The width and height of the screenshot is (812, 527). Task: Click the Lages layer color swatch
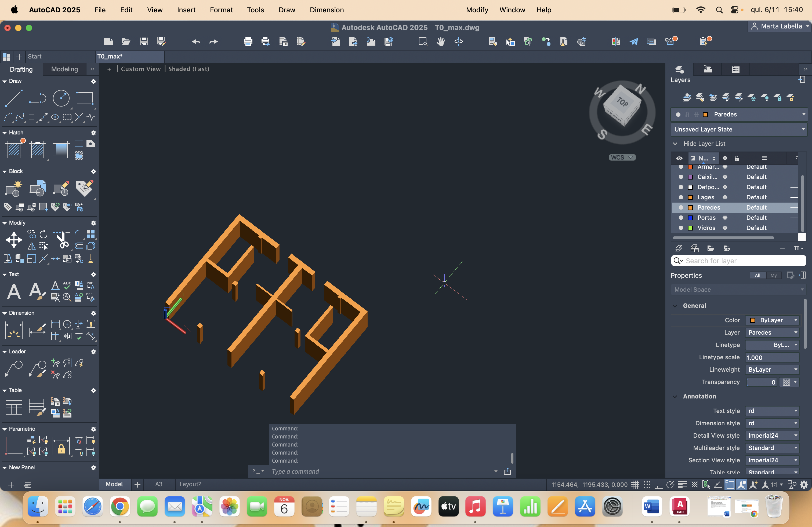coord(690,197)
